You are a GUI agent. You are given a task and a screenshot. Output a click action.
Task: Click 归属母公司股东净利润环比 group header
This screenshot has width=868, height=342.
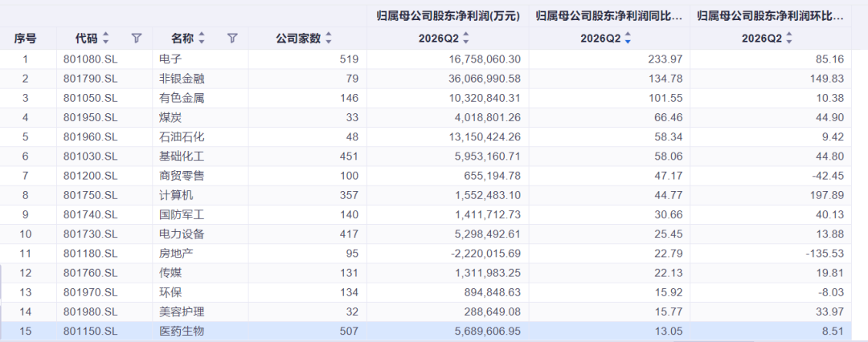tap(771, 16)
